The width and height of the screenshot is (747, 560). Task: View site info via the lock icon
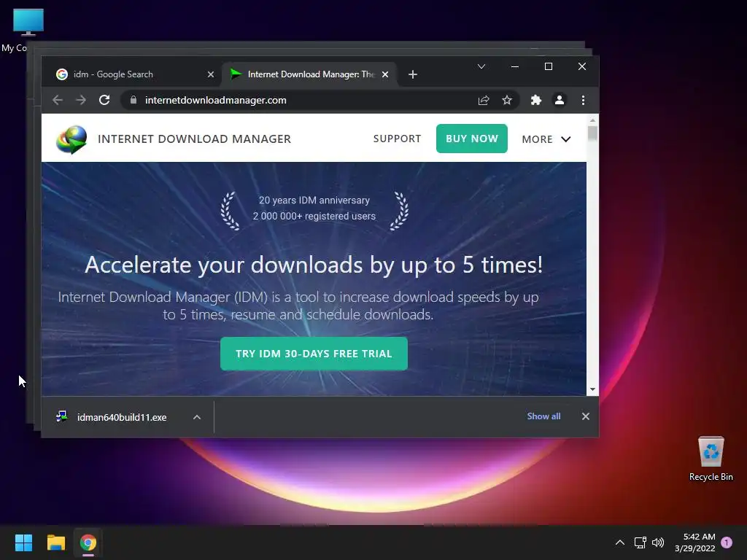click(x=133, y=100)
